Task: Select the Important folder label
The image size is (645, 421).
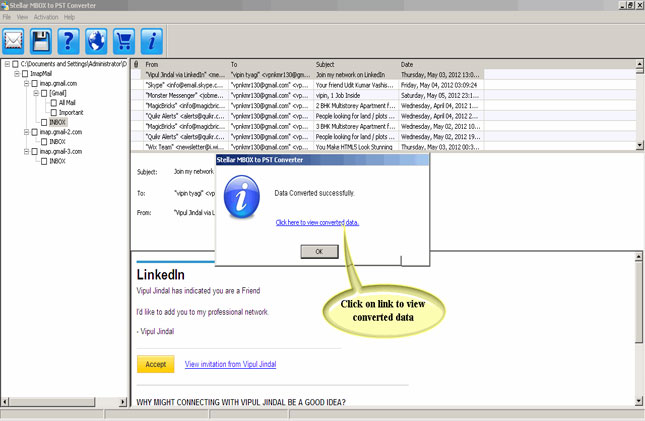Action: click(71, 112)
